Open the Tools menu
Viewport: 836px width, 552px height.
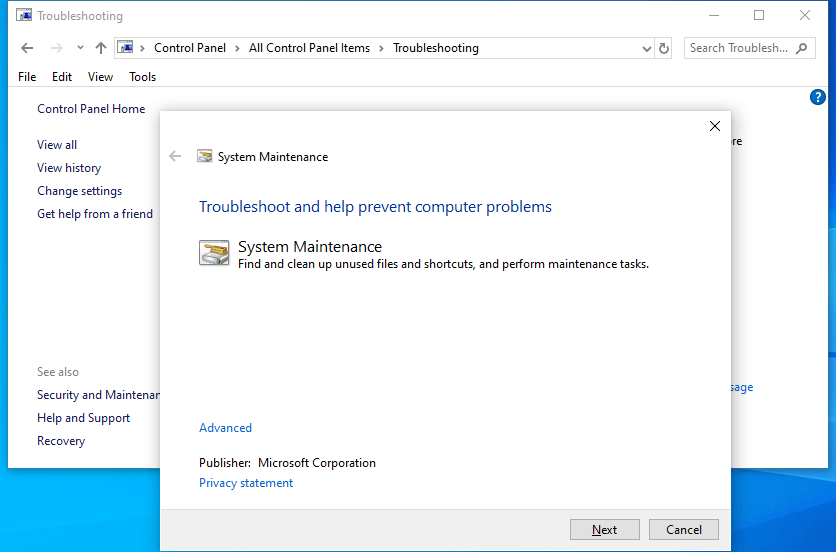(142, 77)
